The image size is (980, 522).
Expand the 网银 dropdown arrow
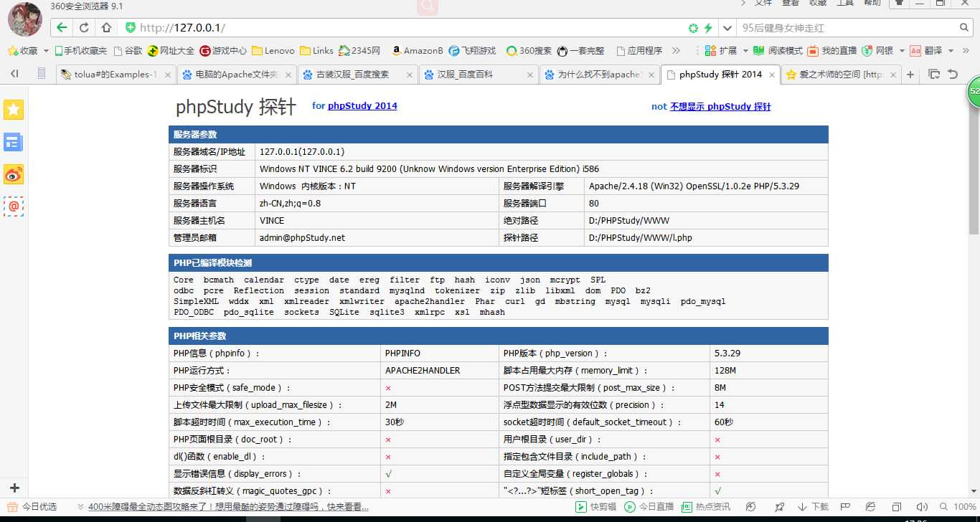[901, 51]
